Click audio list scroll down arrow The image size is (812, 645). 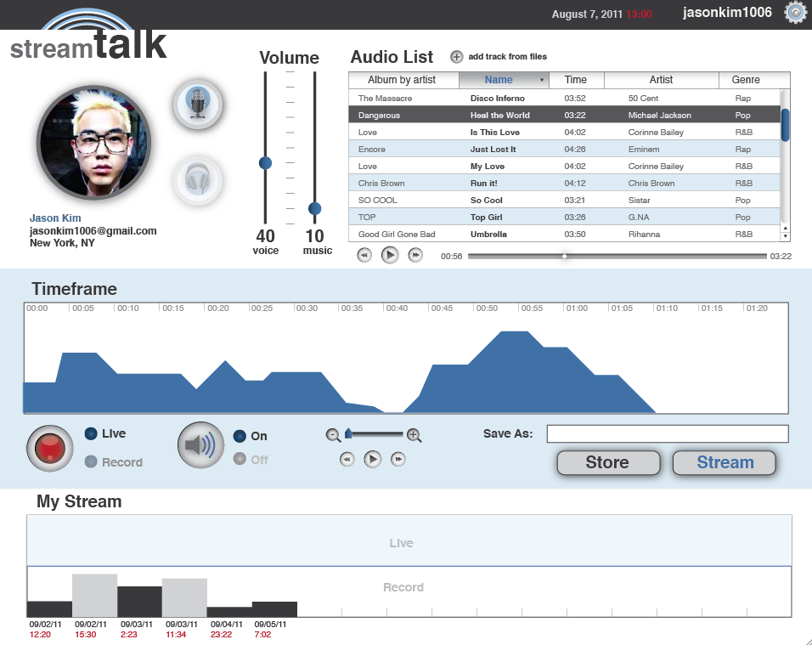pyautogui.click(x=785, y=236)
